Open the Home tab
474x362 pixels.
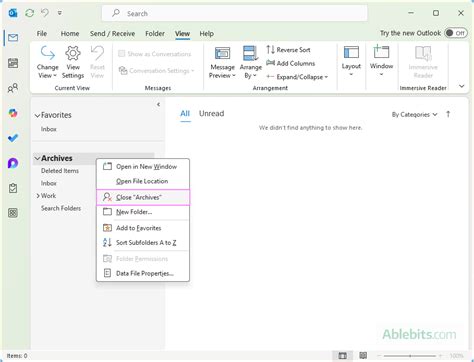click(70, 34)
